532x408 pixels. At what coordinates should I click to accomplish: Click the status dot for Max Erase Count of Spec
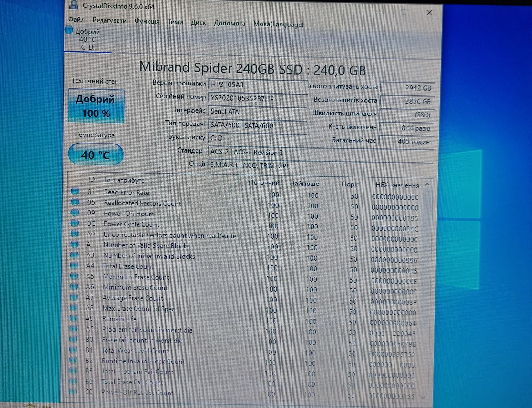pos(74,307)
